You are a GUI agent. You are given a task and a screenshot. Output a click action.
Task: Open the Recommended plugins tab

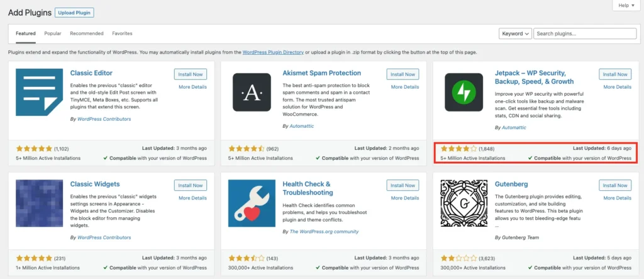coord(87,33)
